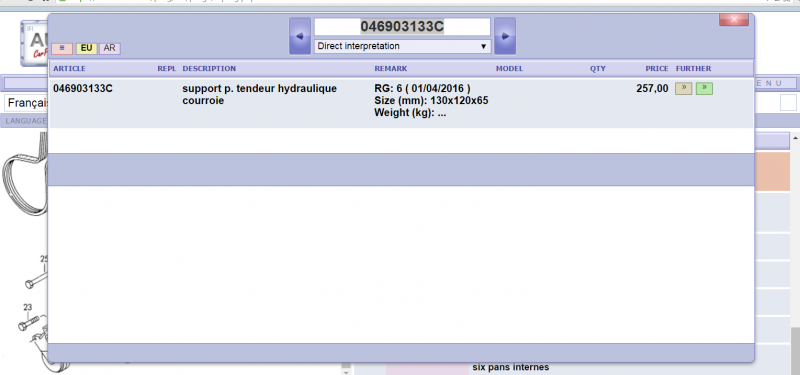This screenshot has height=375, width=800.
Task: Click the QTY column header
Action: click(598, 68)
